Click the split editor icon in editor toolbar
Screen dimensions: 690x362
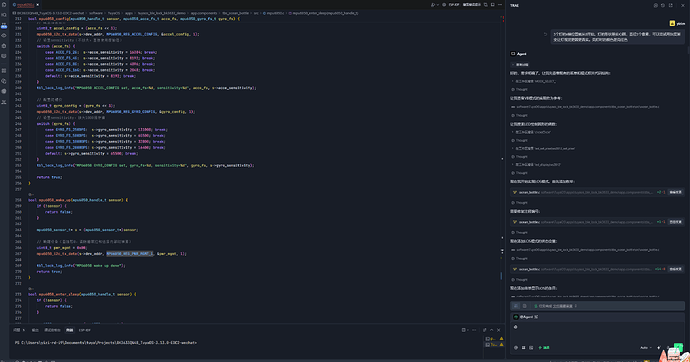(x=492, y=5)
